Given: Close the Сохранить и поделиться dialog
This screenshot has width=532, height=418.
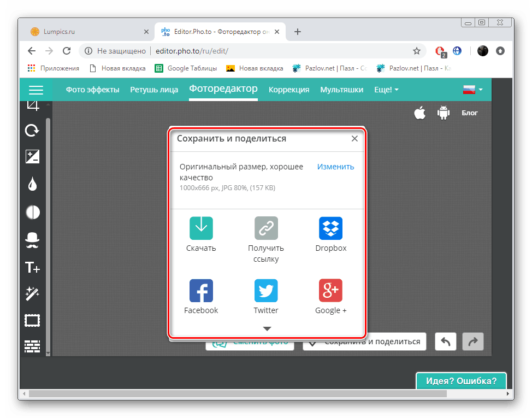Looking at the screenshot, I should [x=354, y=138].
